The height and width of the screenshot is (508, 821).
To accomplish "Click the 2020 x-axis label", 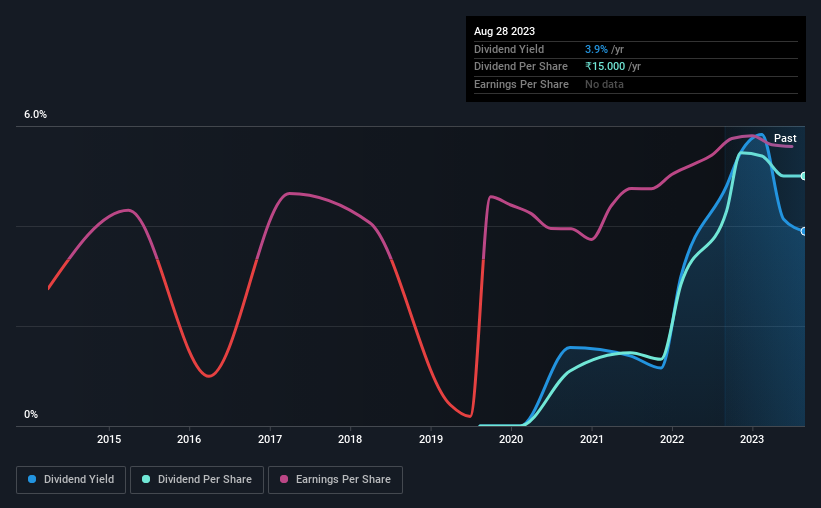I will click(x=511, y=439).
